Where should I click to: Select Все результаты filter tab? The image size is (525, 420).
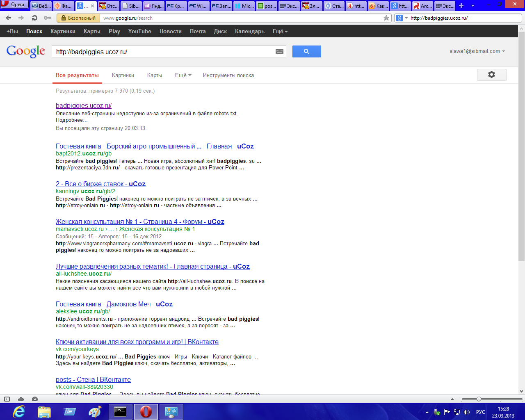tap(77, 75)
